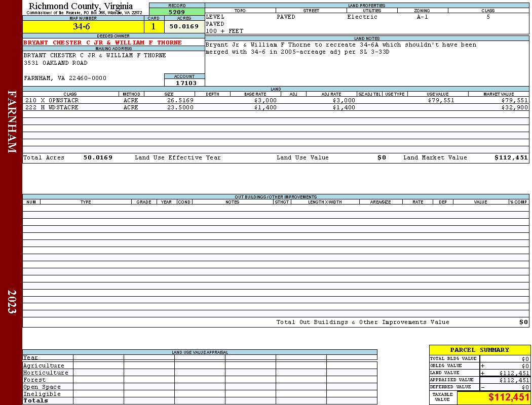
Task: Click APPRAISED VALUE amount $112,451
Action: point(514,380)
